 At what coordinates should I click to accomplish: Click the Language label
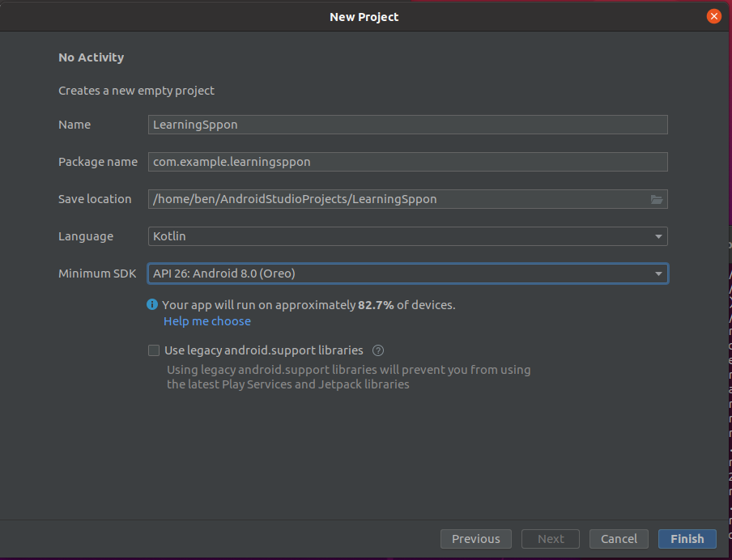click(x=86, y=236)
